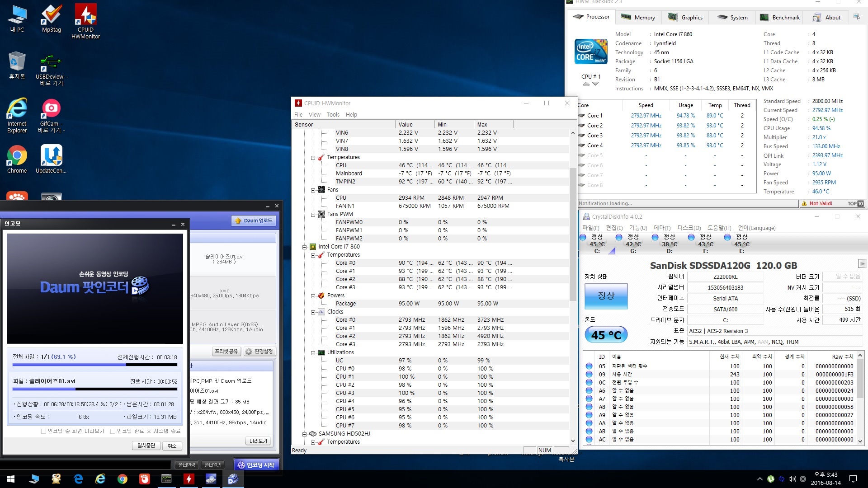This screenshot has height=488, width=868.
Task: Select disk G: health status in CrystalDiskInfo
Action: tap(633, 244)
